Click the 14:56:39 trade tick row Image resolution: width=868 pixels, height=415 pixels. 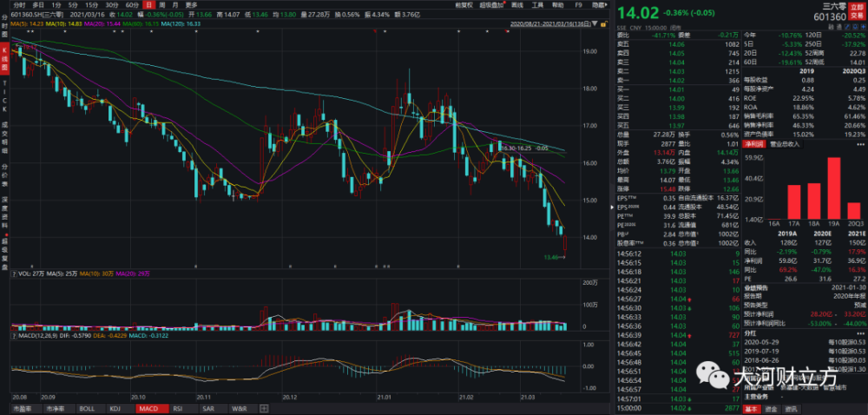(678, 335)
